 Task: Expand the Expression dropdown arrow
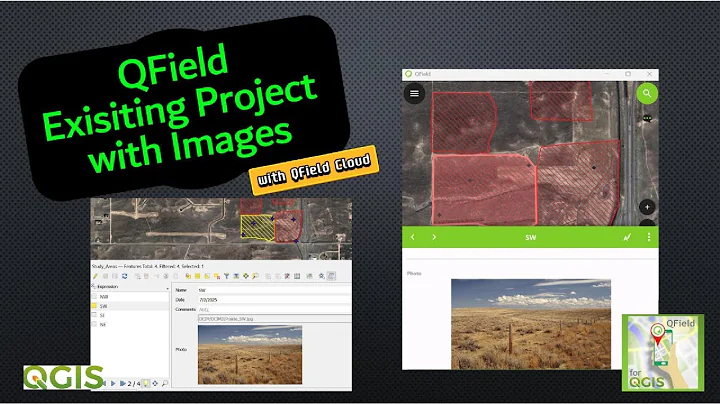pyautogui.click(x=167, y=288)
